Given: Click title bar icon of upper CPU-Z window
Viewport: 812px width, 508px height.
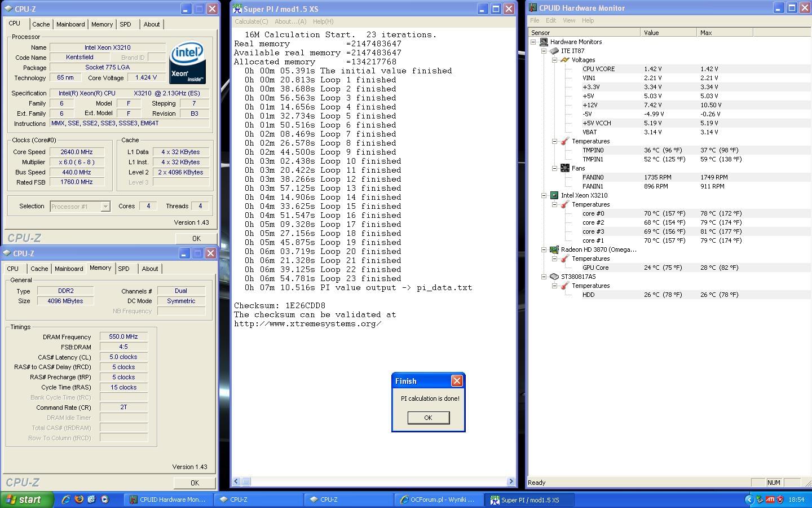Looking at the screenshot, I should pos(8,9).
